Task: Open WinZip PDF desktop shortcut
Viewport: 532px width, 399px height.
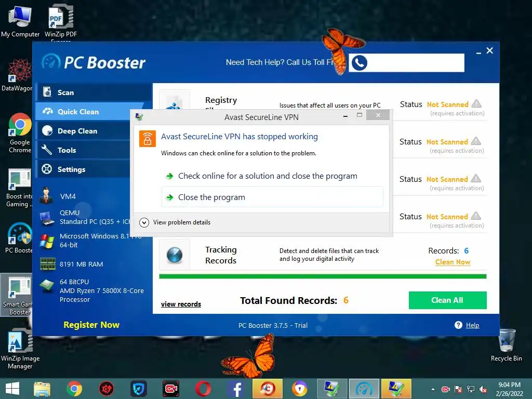Action: click(61, 22)
